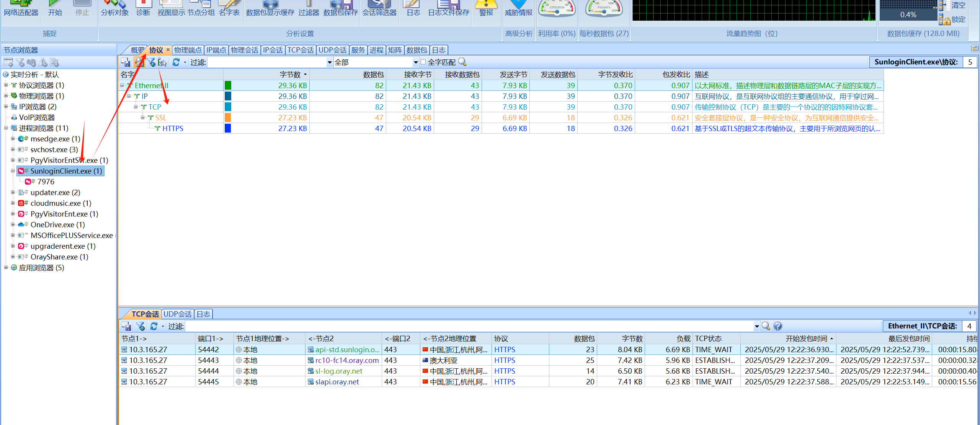Click the 字节数 column header

click(x=290, y=75)
